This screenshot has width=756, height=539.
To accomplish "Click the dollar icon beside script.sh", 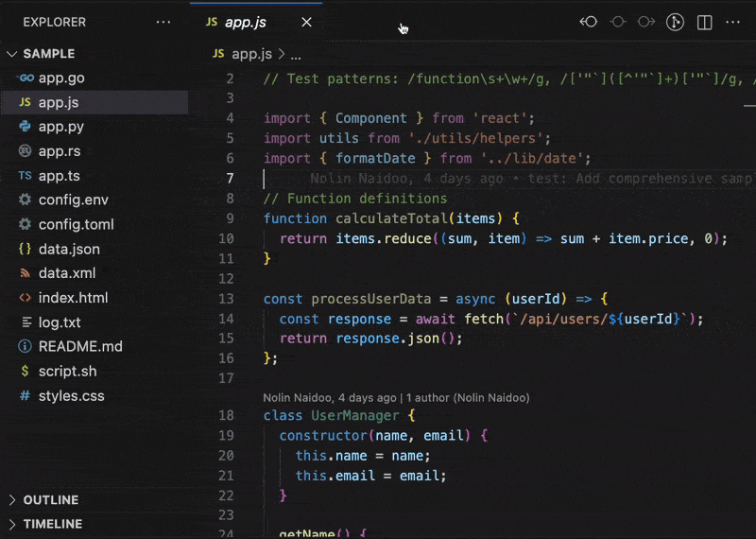I will 25,371.
